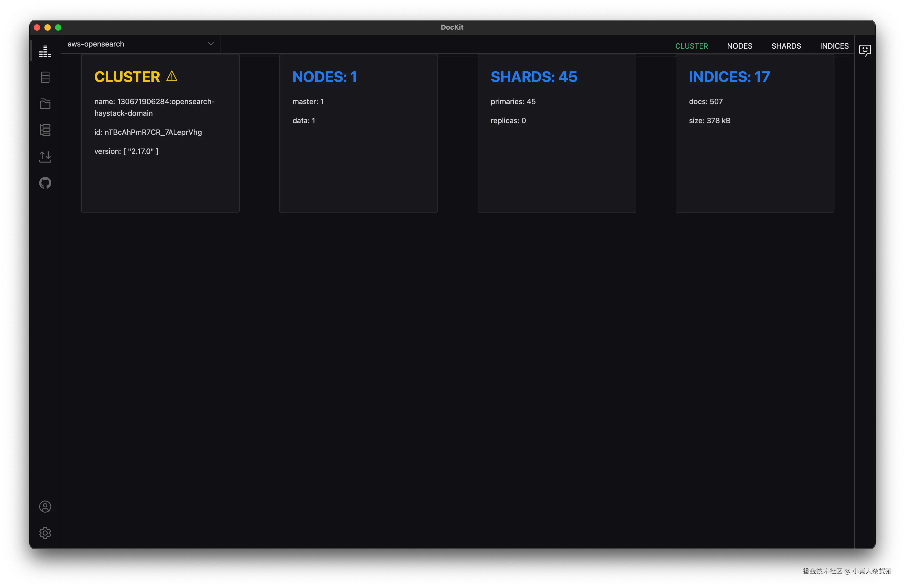Open the user account icon
The width and height of the screenshot is (905, 588).
coord(45,507)
